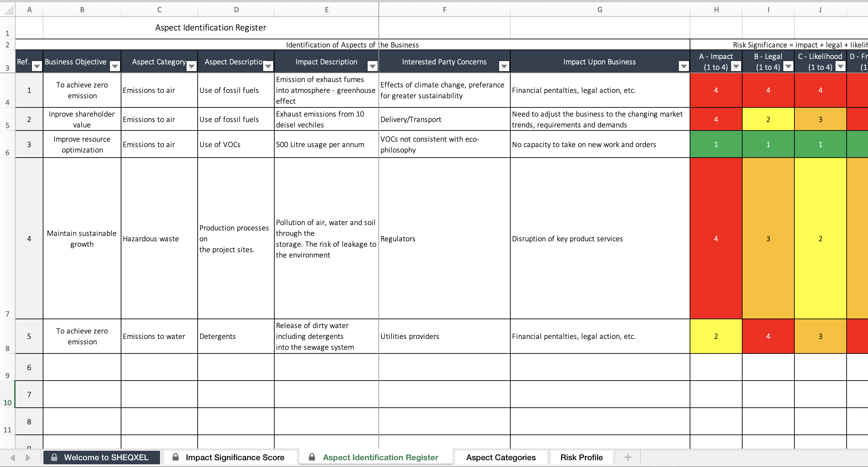Image resolution: width=868 pixels, height=467 pixels.
Task: Go to previous sheet with left arrow
Action: (x=13, y=458)
